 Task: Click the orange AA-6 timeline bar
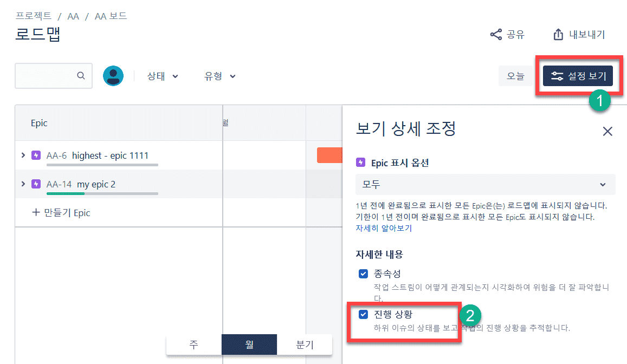point(329,155)
